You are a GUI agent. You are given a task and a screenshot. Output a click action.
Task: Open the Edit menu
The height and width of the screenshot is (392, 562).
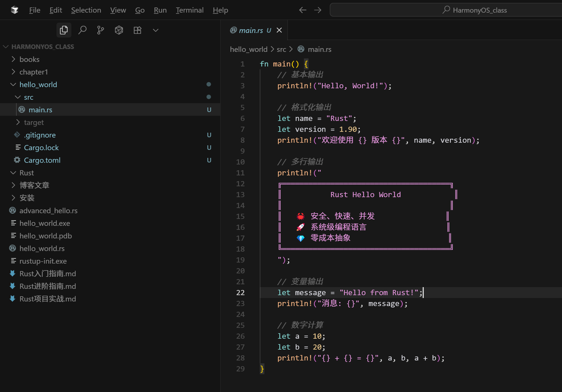(56, 10)
